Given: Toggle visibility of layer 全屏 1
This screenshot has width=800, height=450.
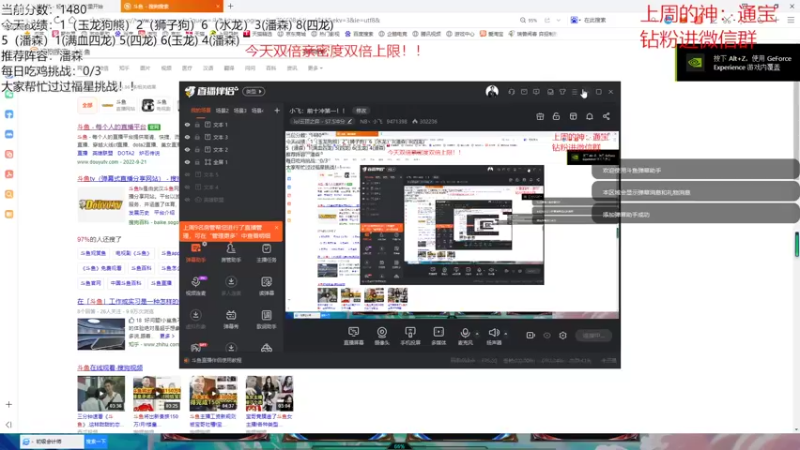Looking at the screenshot, I should [187, 162].
